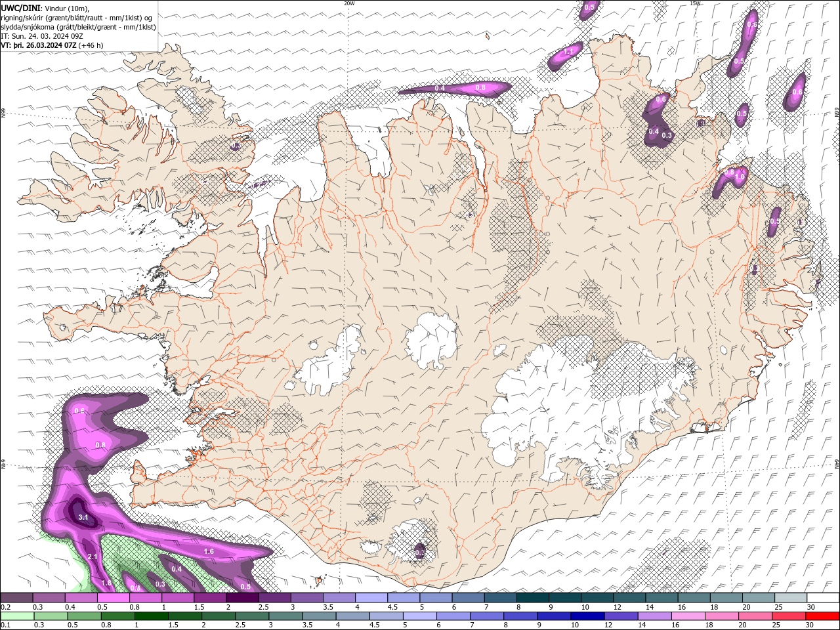Pick the 3 swatch in the top snow legend
The width and height of the screenshot is (840, 630).
pos(306,598)
